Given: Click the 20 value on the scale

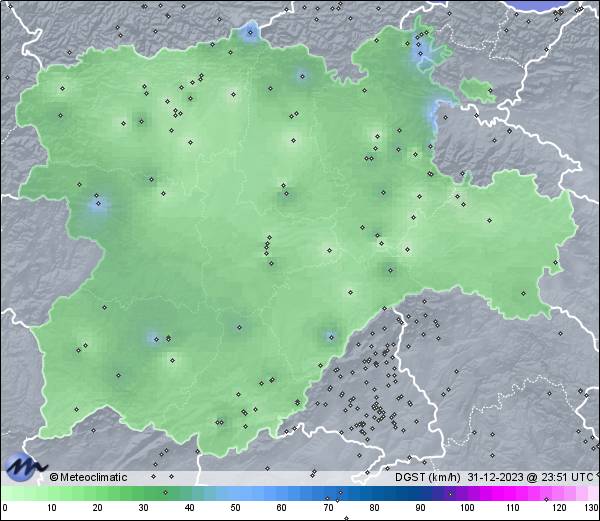Looking at the screenshot, I should (x=98, y=508).
